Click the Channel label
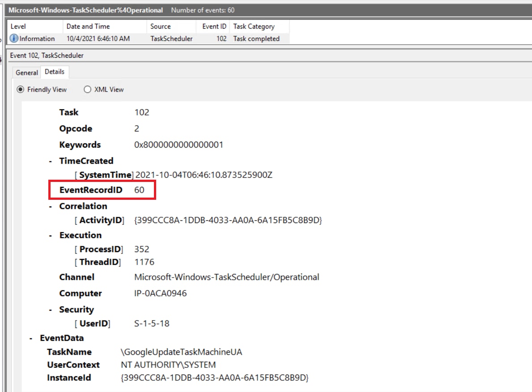The height and width of the screenshot is (392, 532). [x=77, y=278]
